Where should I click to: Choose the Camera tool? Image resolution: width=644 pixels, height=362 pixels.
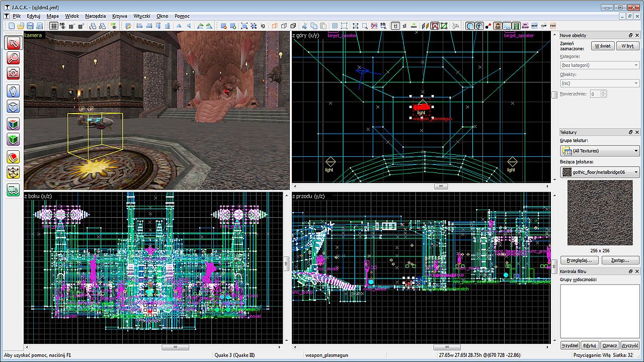tap(13, 73)
